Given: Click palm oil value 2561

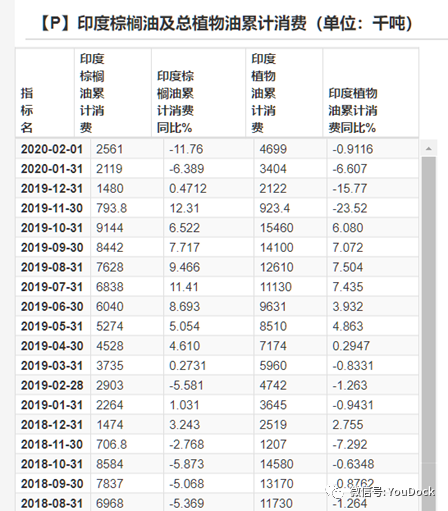Looking at the screenshot, I should click(x=127, y=149).
